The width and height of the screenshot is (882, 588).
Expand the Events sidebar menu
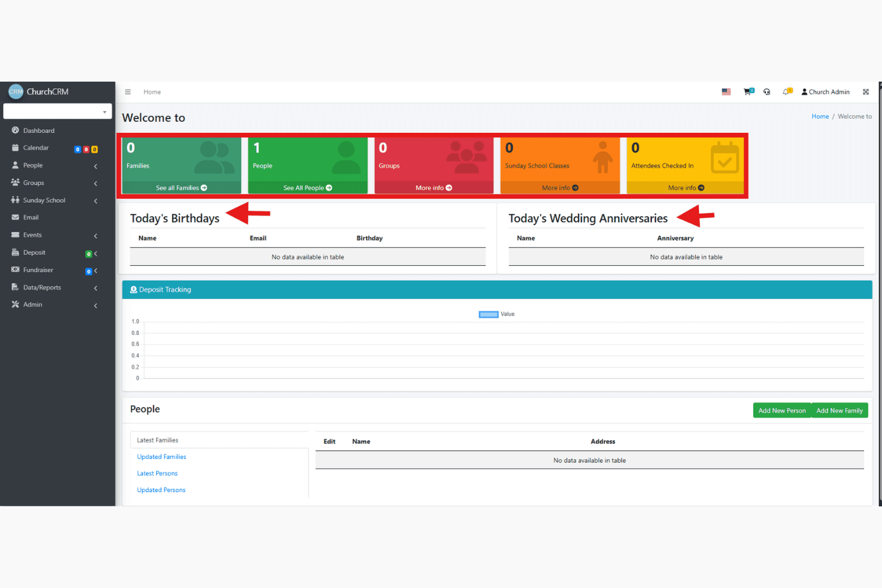point(57,235)
